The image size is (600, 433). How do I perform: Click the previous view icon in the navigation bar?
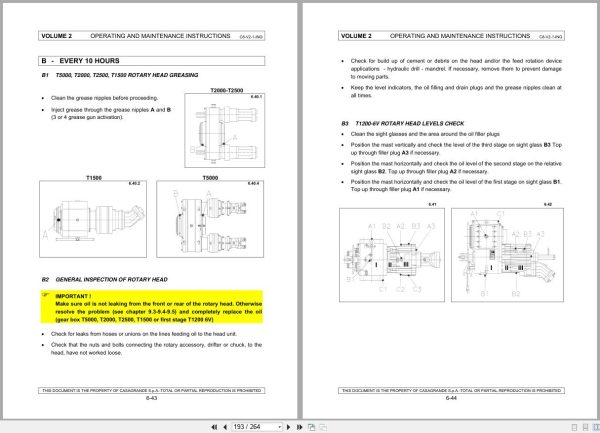tap(311, 427)
